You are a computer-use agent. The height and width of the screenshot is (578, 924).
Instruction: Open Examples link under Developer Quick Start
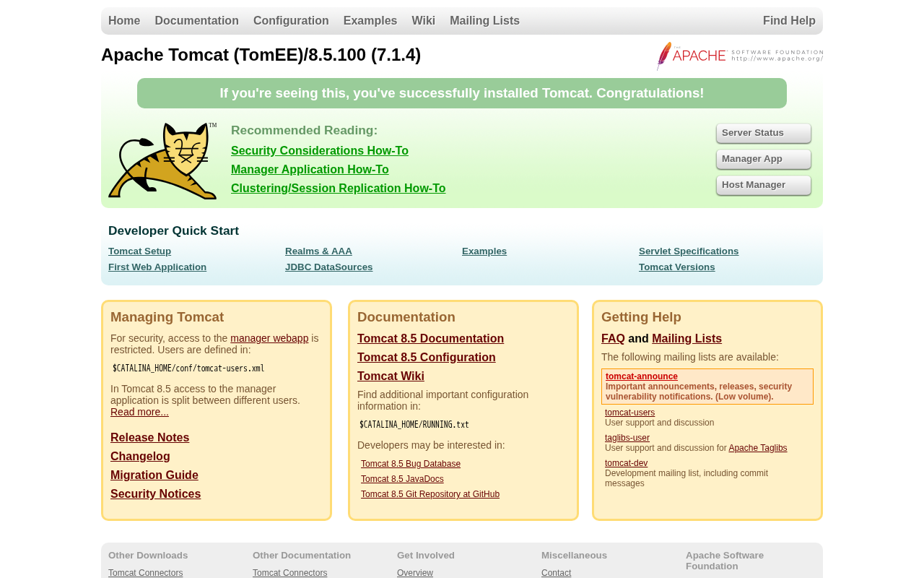coord(484,251)
